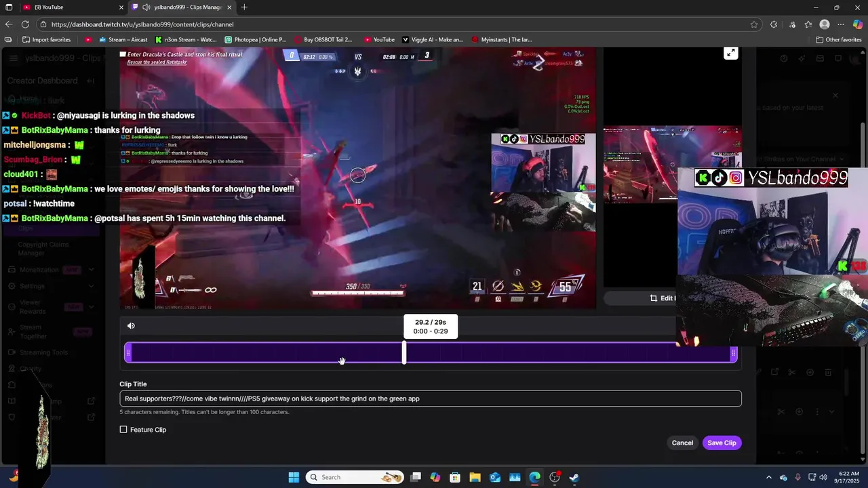Open Stream – Aircast bookmark
Viewport: 868px width, 488px height.
click(123, 39)
